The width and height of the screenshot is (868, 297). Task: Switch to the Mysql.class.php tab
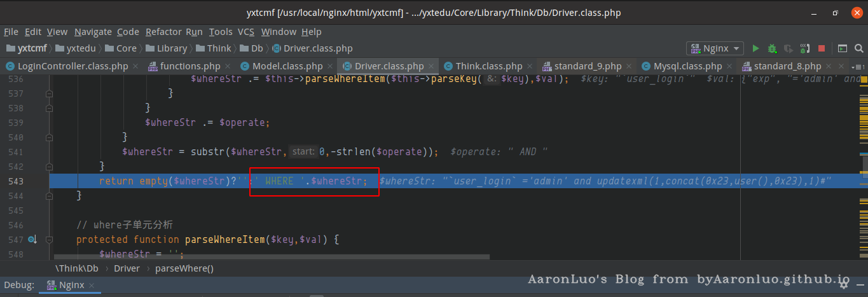pyautogui.click(x=687, y=66)
